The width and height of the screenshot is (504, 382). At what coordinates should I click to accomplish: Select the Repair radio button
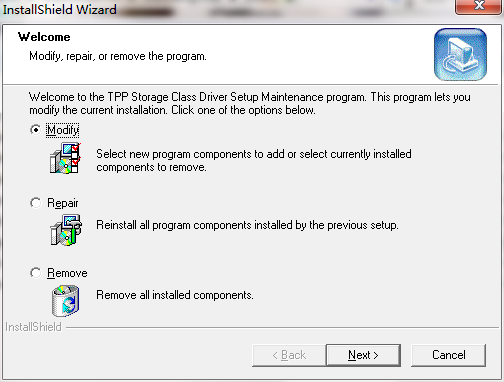click(x=35, y=203)
